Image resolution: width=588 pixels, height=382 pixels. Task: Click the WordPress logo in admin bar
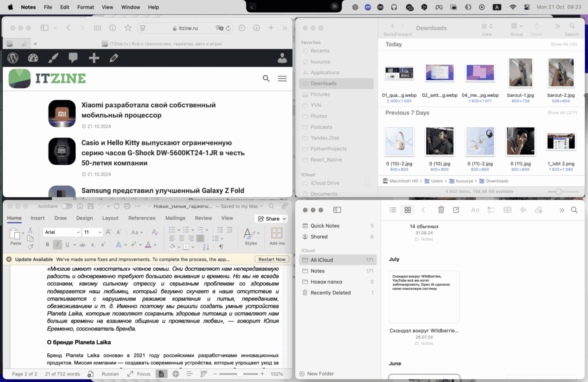13,58
